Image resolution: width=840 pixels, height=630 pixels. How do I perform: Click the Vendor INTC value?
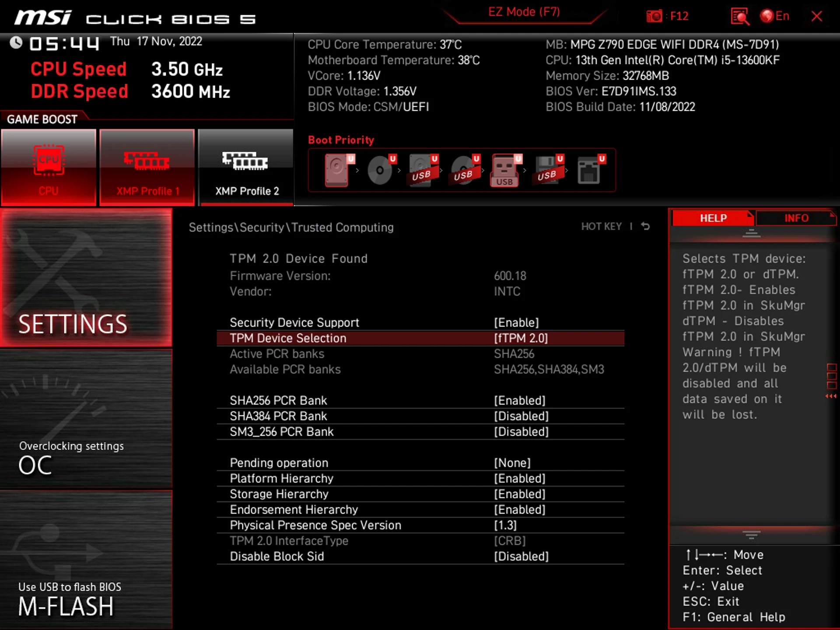tap(507, 291)
